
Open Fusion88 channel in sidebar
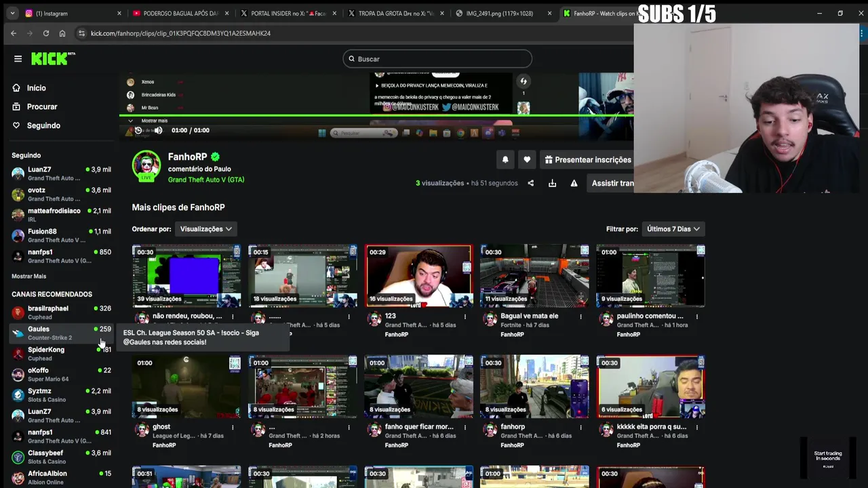[x=61, y=236]
